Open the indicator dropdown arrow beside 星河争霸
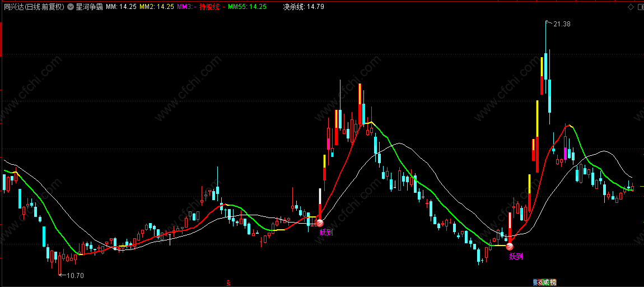This screenshot has height=287, width=644. pyautogui.click(x=71, y=7)
